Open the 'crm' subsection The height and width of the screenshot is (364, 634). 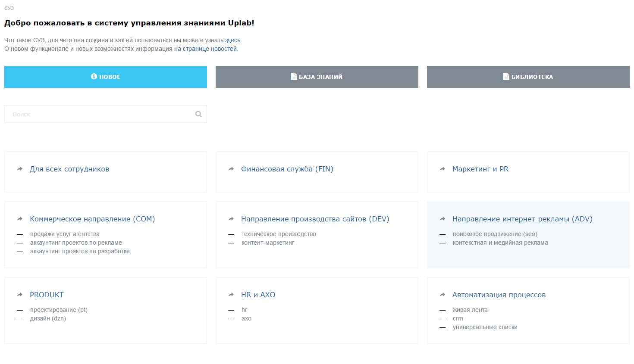(x=458, y=318)
